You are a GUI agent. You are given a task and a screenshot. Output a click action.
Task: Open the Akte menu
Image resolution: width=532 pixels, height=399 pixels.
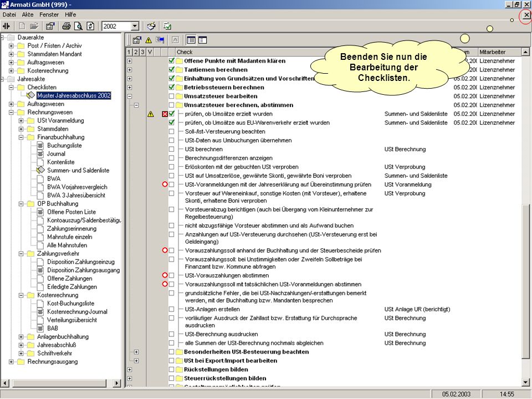[28, 14]
